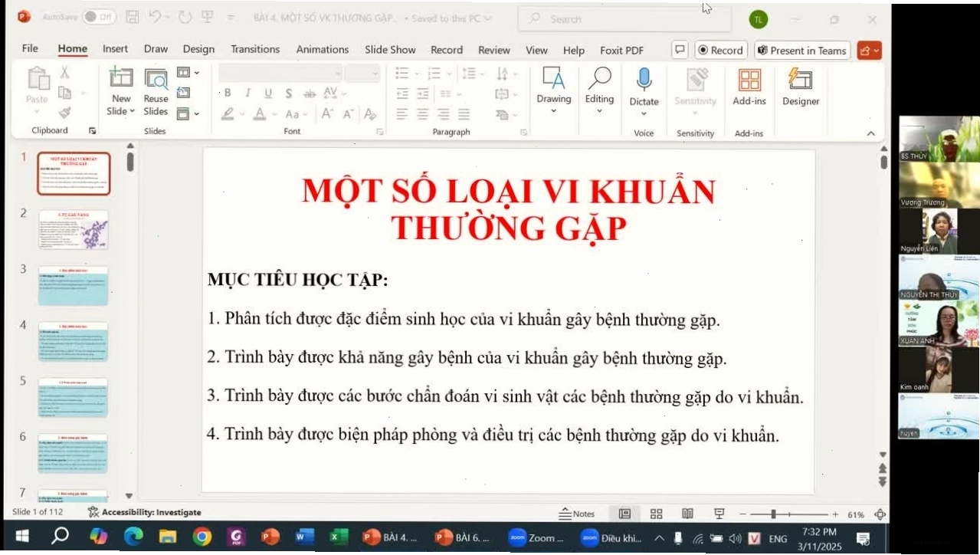Open Windows Start menu

[22, 537]
